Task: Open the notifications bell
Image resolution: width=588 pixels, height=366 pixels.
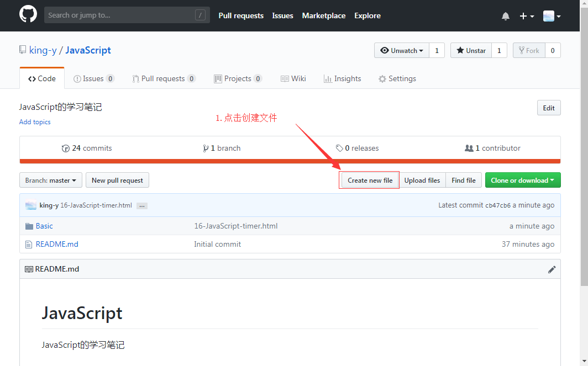Action: [x=506, y=16]
